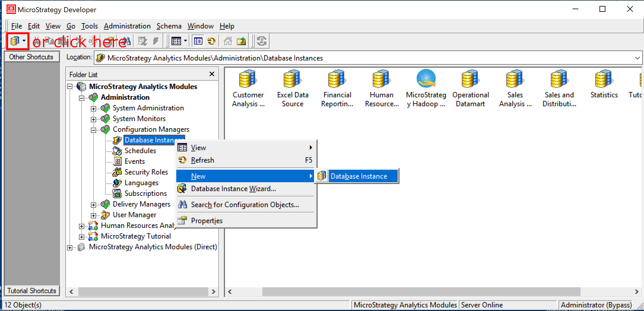This screenshot has height=311, width=644.
Task: Select System Monitors in the folder tree
Action: click(139, 119)
